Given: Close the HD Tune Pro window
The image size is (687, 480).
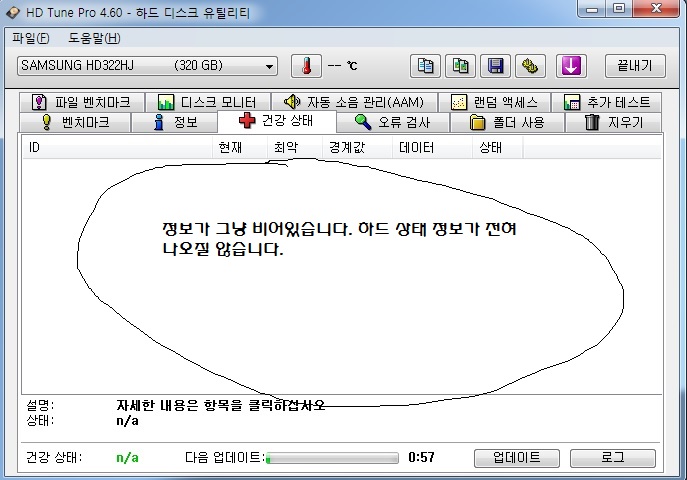Looking at the screenshot, I should pyautogui.click(x=656, y=8).
